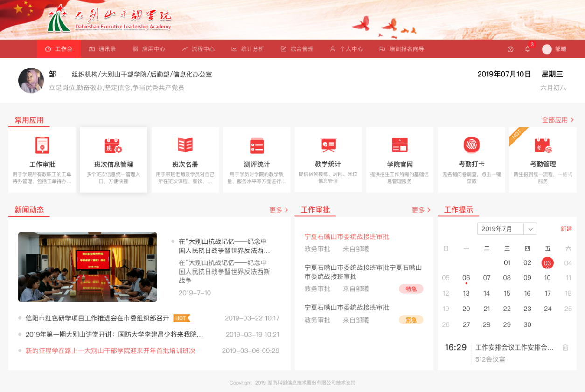Image resolution: width=585 pixels, height=392 pixels.
Task: Click 更多 in 新闻动态 section
Action: pyautogui.click(x=279, y=210)
